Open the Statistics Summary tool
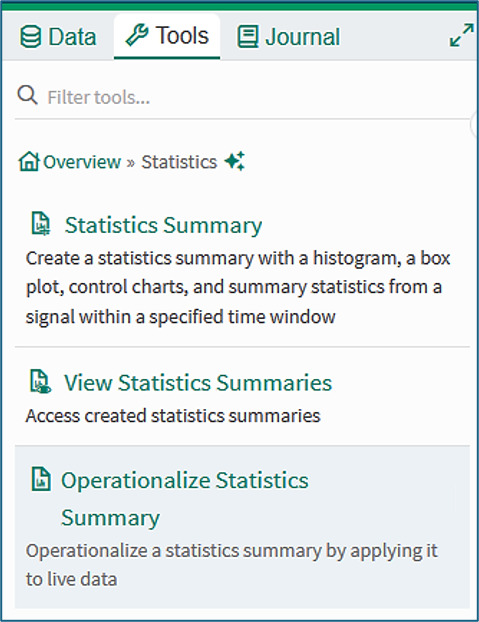Viewport: 479px width, 622px height. click(x=163, y=225)
